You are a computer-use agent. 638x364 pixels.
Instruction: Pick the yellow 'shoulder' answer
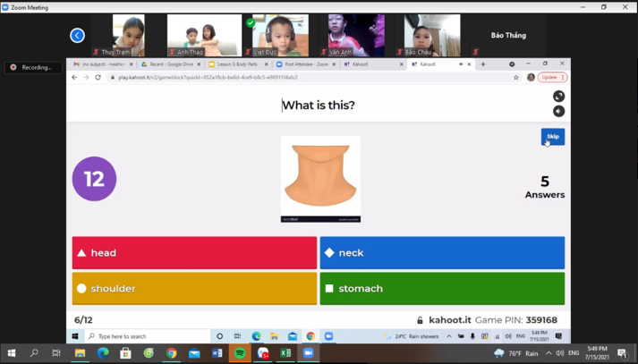194,289
